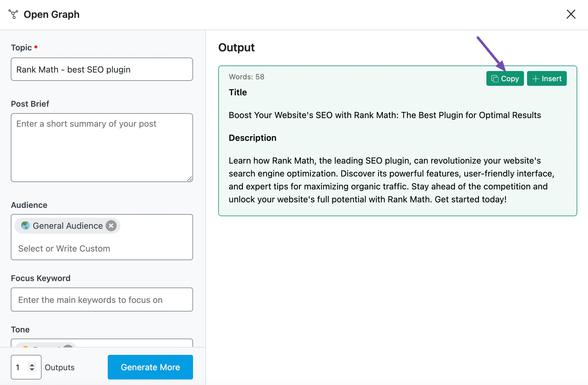Click the generated Description paragraph
Viewport: 588px width, 385px height.
[391, 180]
